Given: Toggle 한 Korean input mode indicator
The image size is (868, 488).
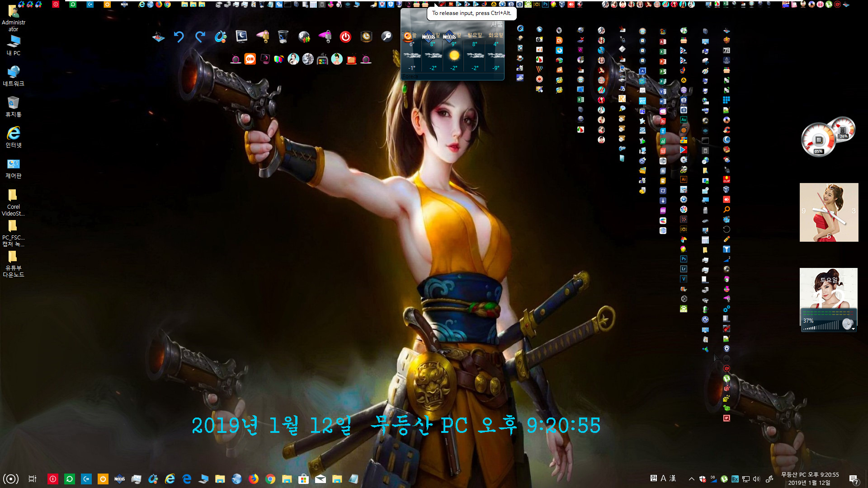Looking at the screenshot, I should 654,478.
